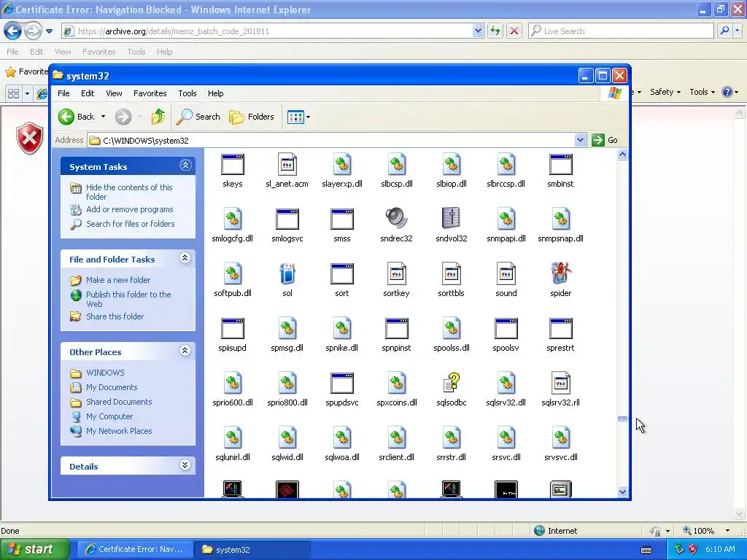747x560 pixels.
Task: Open My Computer in Other Places
Action: [109, 416]
